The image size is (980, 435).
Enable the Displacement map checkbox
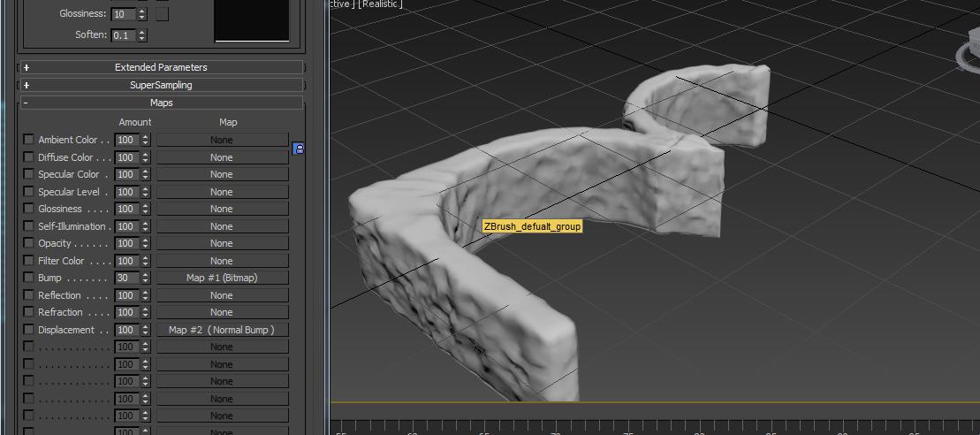pos(28,330)
